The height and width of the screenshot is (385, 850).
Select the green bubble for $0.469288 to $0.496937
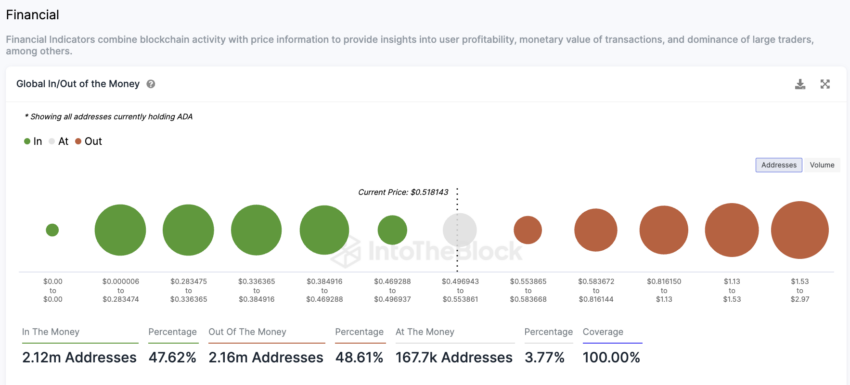coord(392,230)
